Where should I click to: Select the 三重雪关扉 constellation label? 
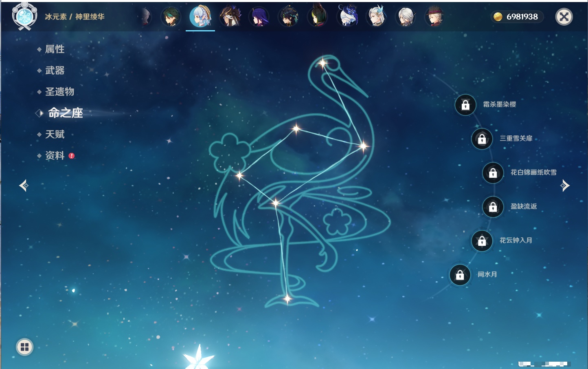[516, 138]
